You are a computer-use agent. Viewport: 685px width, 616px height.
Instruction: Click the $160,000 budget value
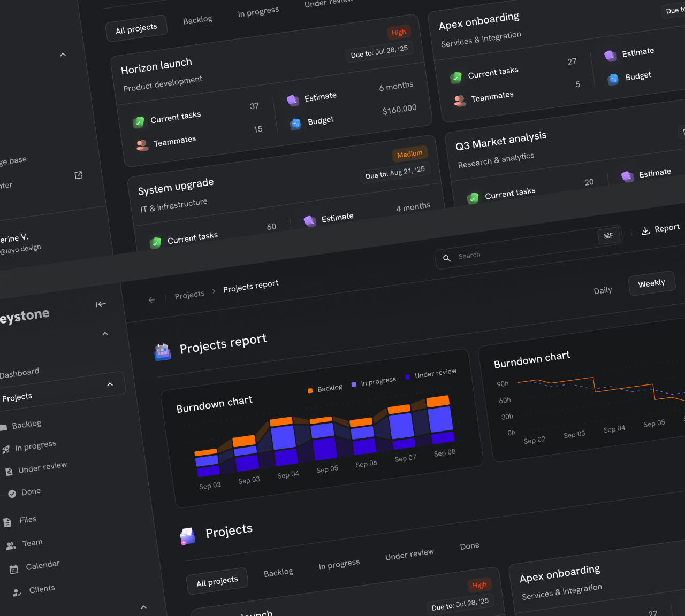[x=399, y=109]
